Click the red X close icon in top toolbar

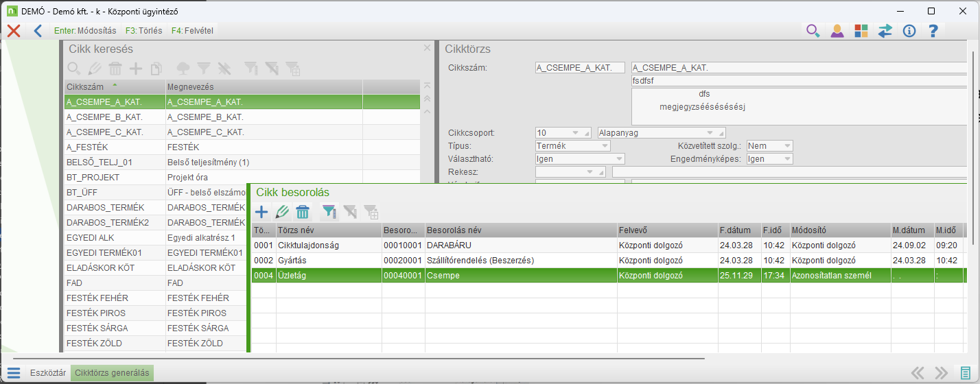13,30
